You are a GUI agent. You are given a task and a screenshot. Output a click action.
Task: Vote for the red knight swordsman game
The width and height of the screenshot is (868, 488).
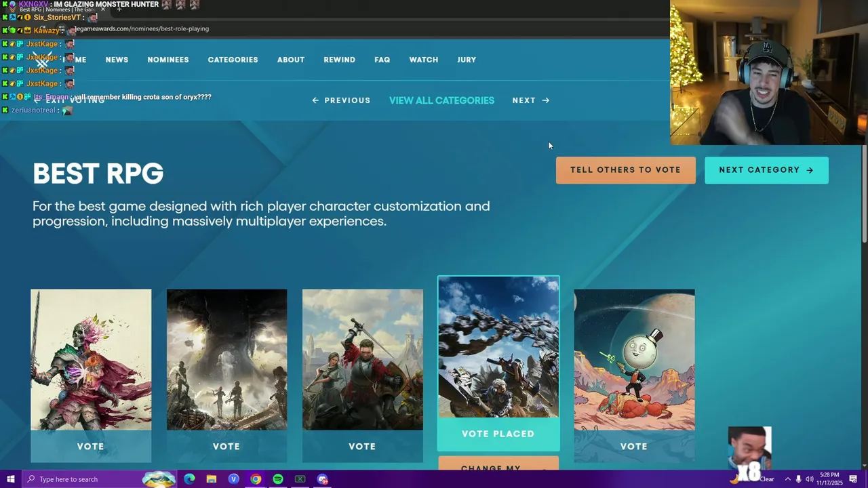pyautogui.click(x=362, y=446)
